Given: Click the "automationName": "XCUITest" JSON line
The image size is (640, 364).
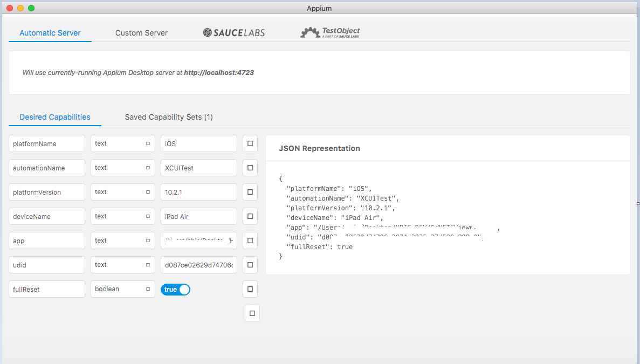Looking at the screenshot, I should [x=342, y=198].
